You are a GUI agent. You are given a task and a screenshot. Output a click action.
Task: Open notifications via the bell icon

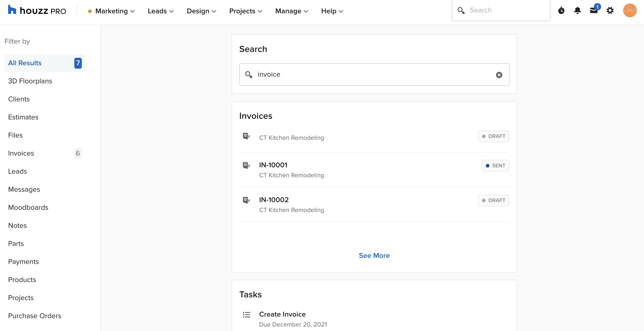tap(578, 10)
